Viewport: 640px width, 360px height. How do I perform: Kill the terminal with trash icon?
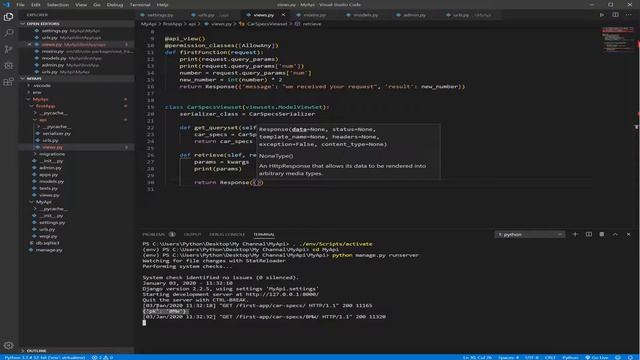point(602,234)
